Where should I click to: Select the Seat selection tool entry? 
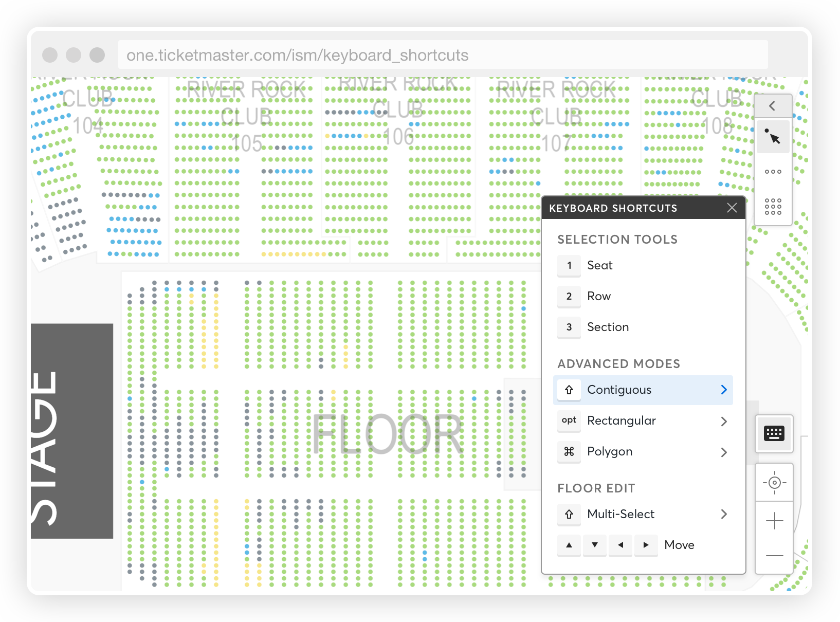pyautogui.click(x=600, y=265)
